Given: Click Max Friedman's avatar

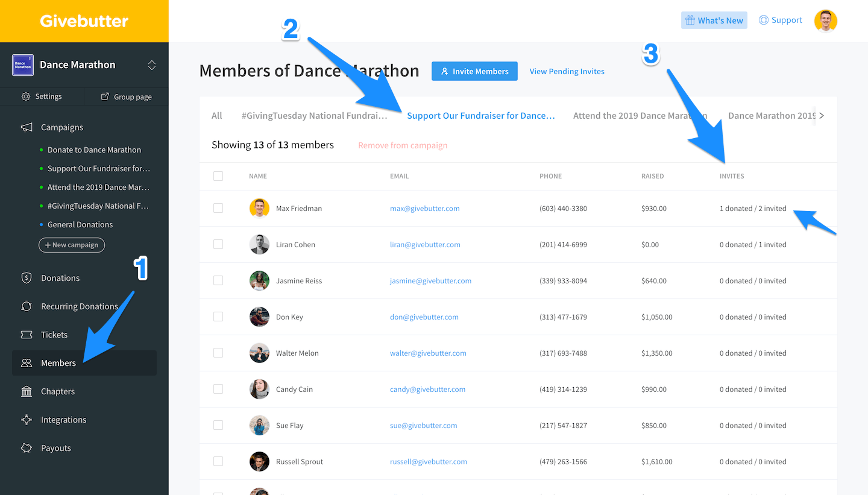Looking at the screenshot, I should (x=259, y=208).
